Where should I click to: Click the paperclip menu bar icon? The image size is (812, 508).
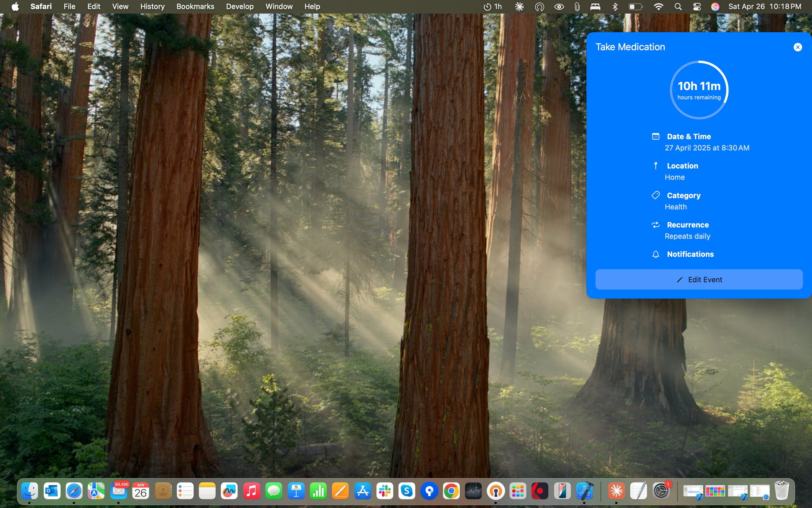tap(577, 7)
